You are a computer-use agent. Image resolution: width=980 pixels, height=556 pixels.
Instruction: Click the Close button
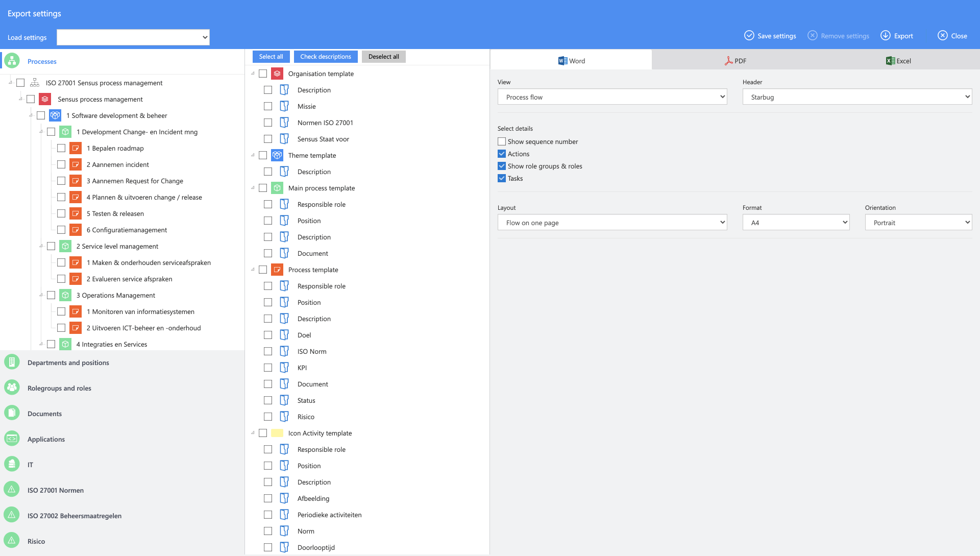952,36
